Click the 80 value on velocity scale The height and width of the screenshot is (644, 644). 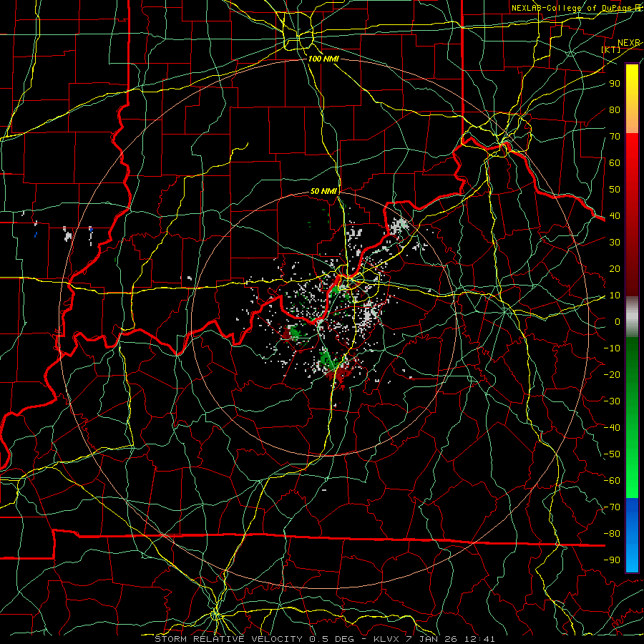point(615,109)
